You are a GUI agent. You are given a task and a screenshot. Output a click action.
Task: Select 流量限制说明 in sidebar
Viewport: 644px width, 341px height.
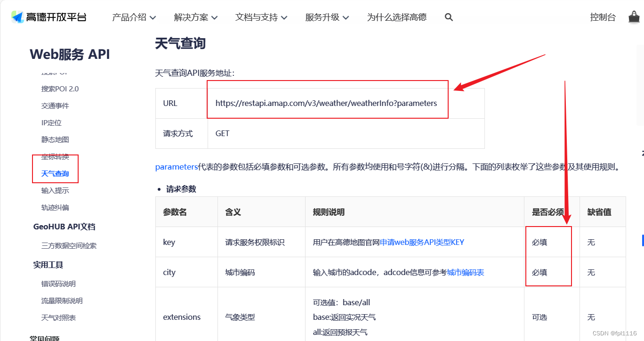tap(62, 301)
